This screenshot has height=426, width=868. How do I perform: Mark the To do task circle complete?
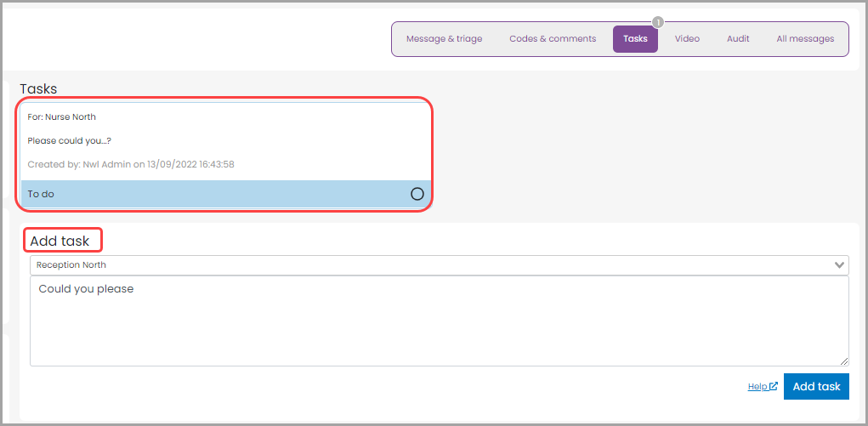(417, 194)
